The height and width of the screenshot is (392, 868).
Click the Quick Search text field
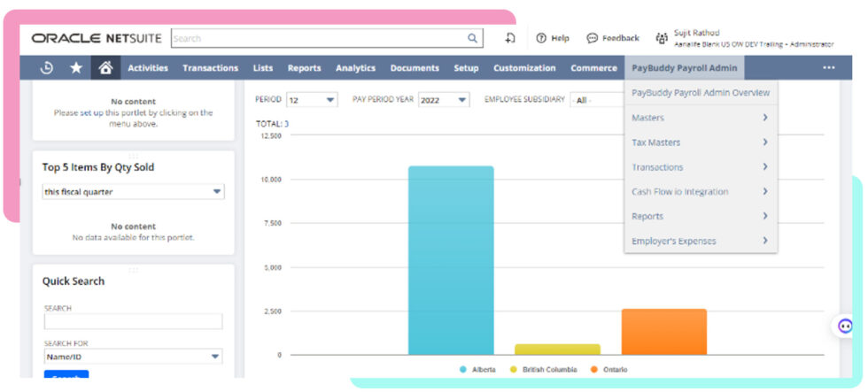[133, 322]
